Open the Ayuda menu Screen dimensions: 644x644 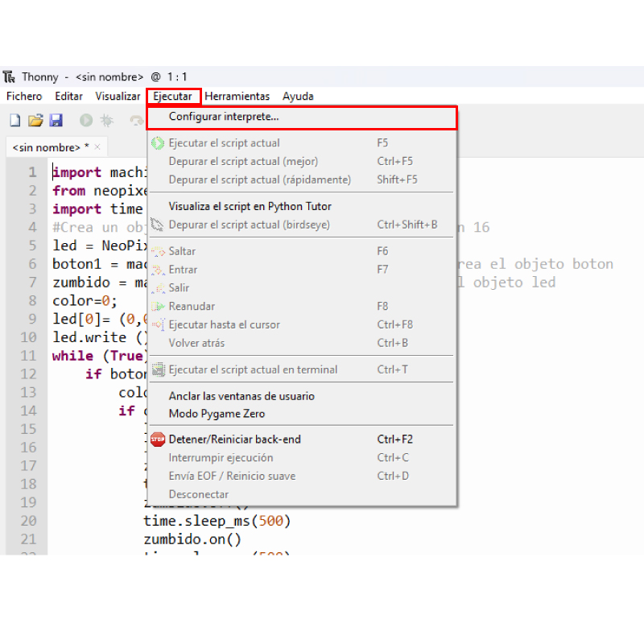[298, 97]
